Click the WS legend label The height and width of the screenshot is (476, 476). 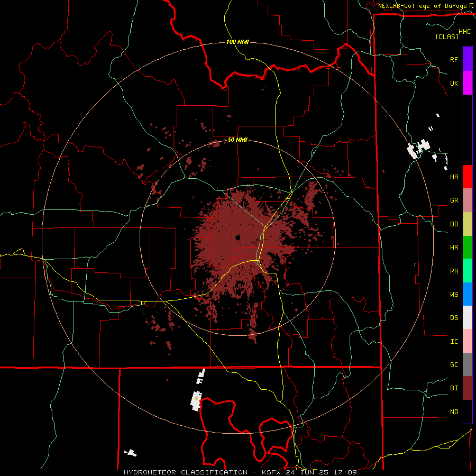point(454,295)
